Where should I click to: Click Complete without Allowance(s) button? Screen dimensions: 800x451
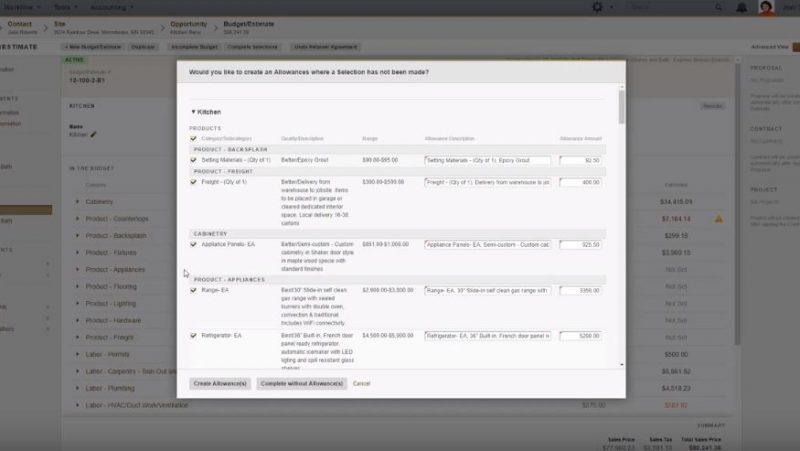click(x=301, y=383)
